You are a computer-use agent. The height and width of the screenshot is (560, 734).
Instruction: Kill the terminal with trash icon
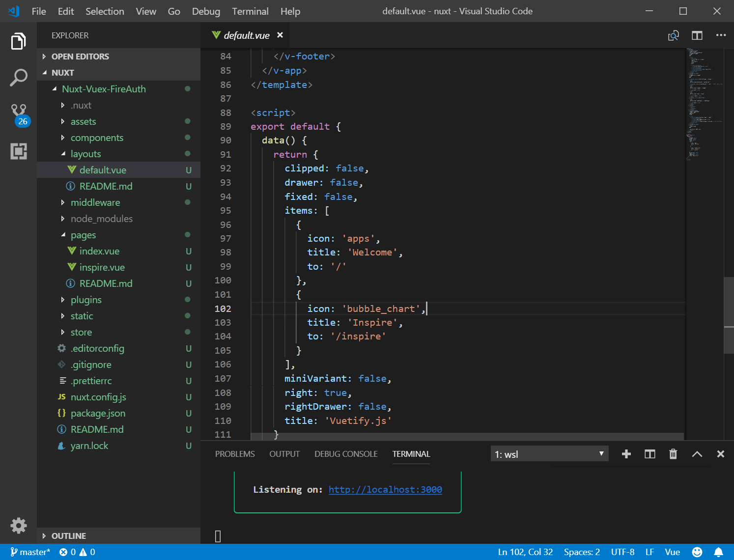coord(673,454)
